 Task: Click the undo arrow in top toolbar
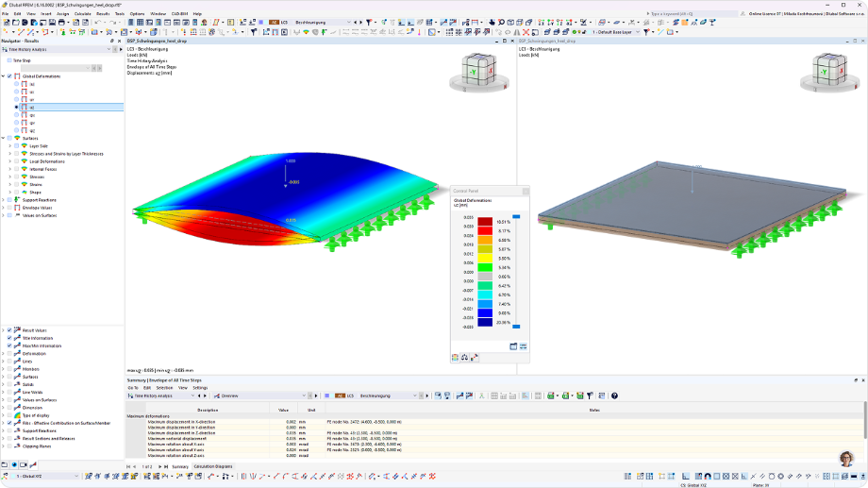[x=97, y=22]
